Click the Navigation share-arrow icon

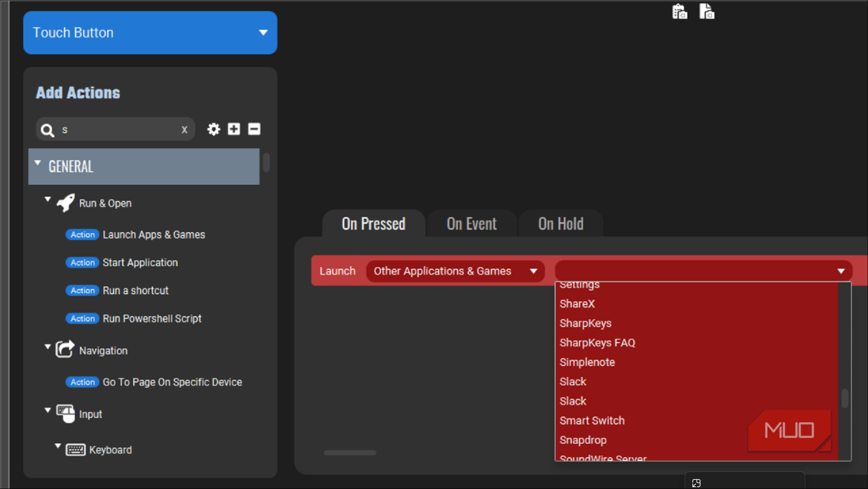(65, 349)
